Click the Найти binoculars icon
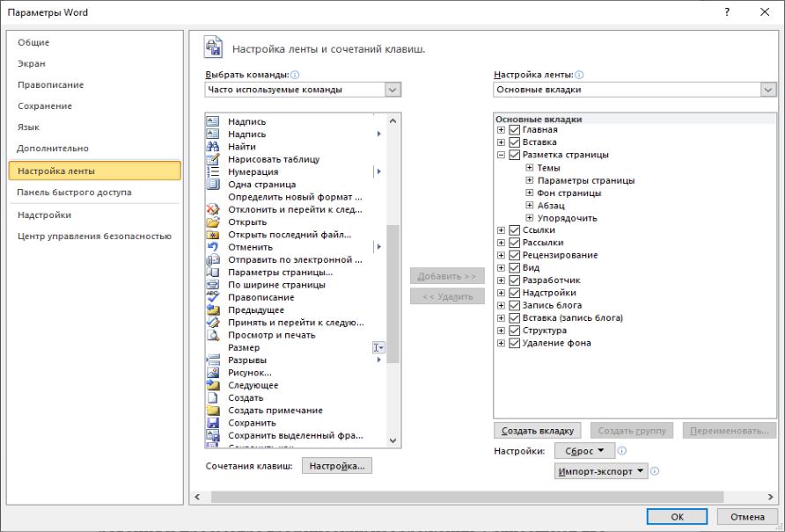Viewport: 785px width, 532px height. [x=213, y=147]
